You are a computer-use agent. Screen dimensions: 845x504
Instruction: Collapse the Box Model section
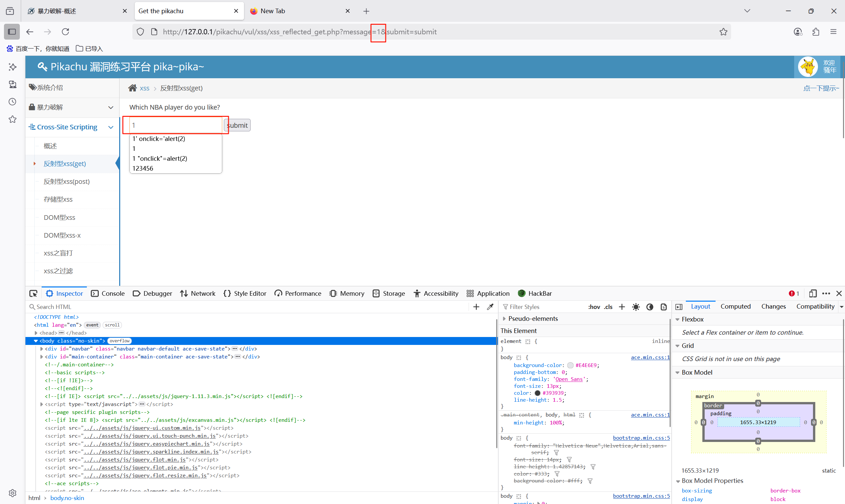[x=677, y=373]
